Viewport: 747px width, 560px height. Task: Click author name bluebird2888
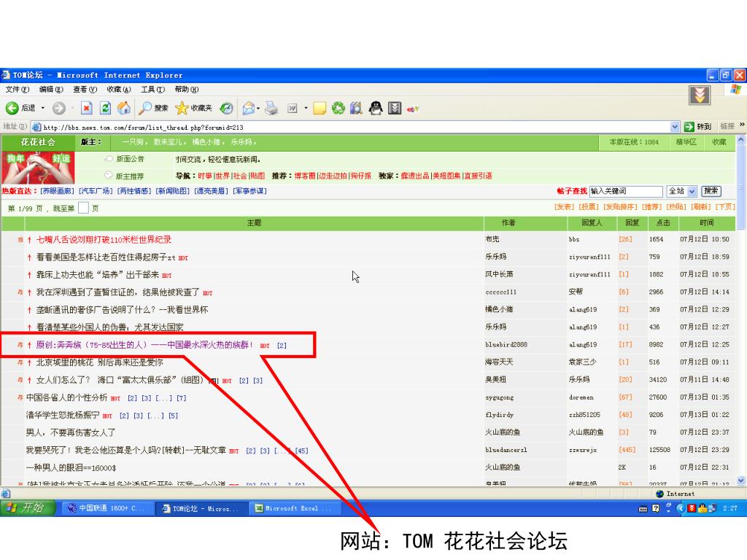(x=506, y=345)
